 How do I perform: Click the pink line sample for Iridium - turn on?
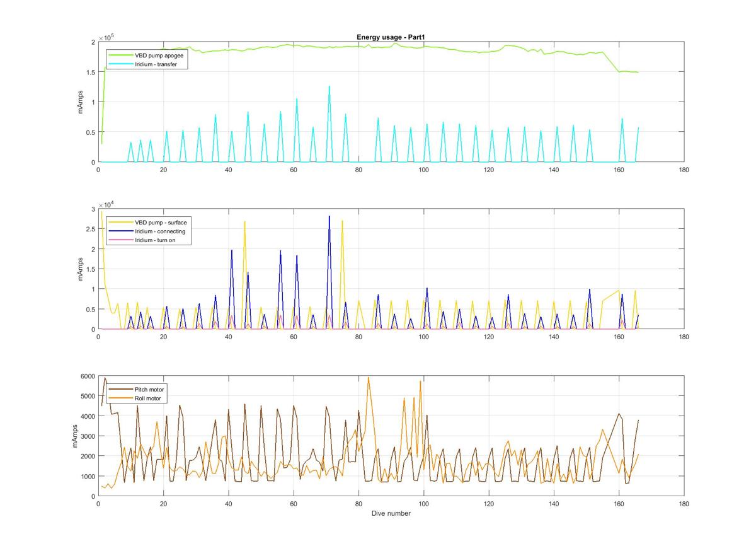(120, 240)
